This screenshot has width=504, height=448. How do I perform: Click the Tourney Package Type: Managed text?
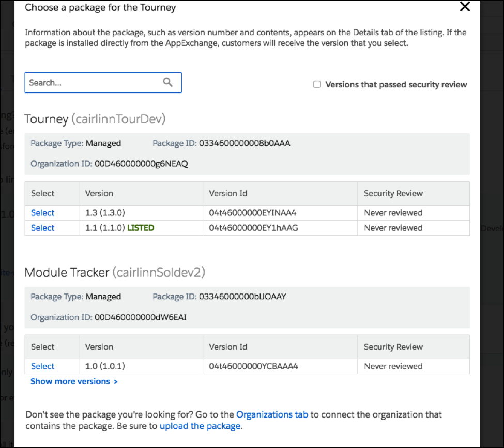point(76,143)
